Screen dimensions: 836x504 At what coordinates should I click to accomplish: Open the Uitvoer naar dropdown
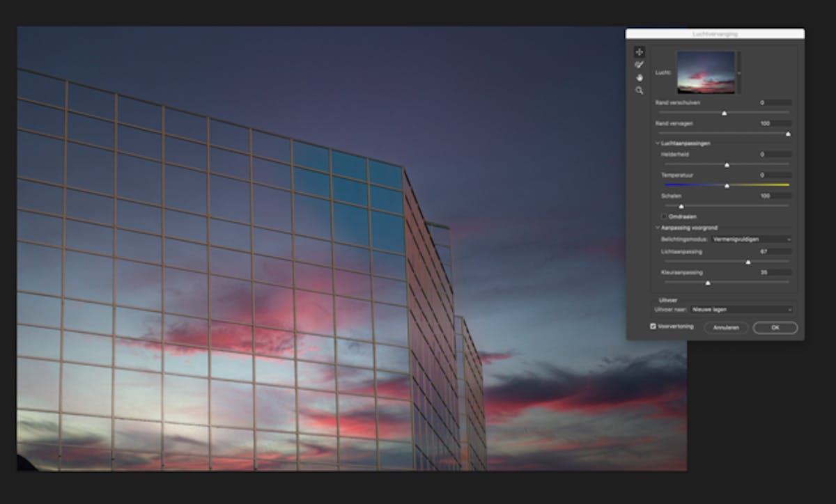coord(742,309)
